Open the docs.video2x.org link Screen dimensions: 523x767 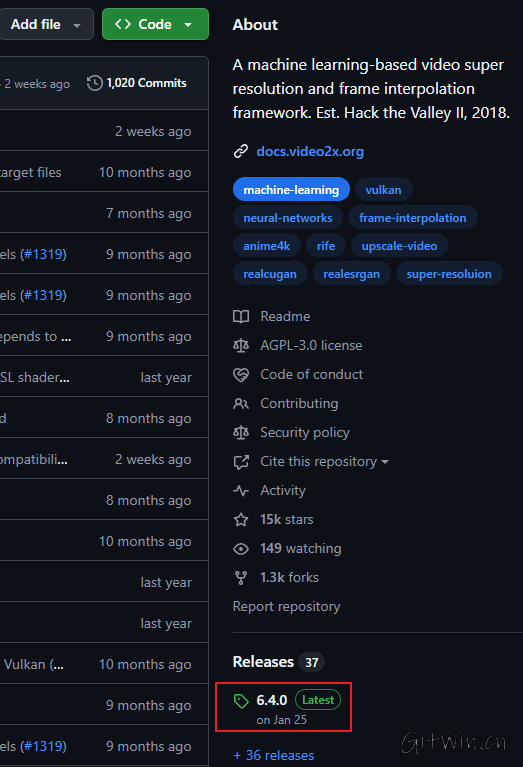(310, 152)
